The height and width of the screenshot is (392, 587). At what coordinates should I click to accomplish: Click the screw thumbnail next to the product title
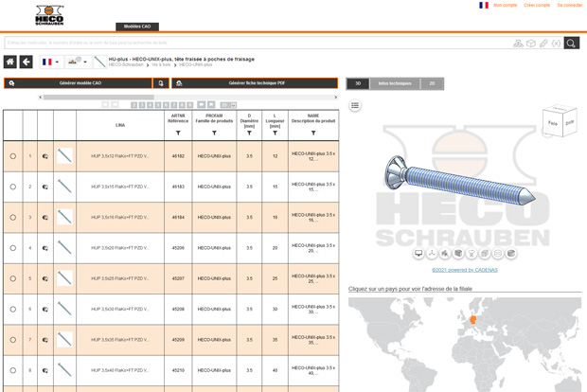pos(99,62)
